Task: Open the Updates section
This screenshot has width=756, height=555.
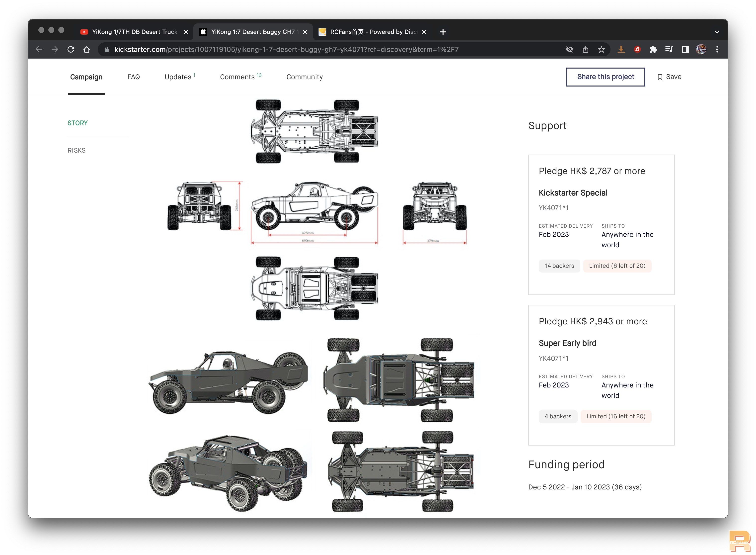Action: pyautogui.click(x=180, y=77)
